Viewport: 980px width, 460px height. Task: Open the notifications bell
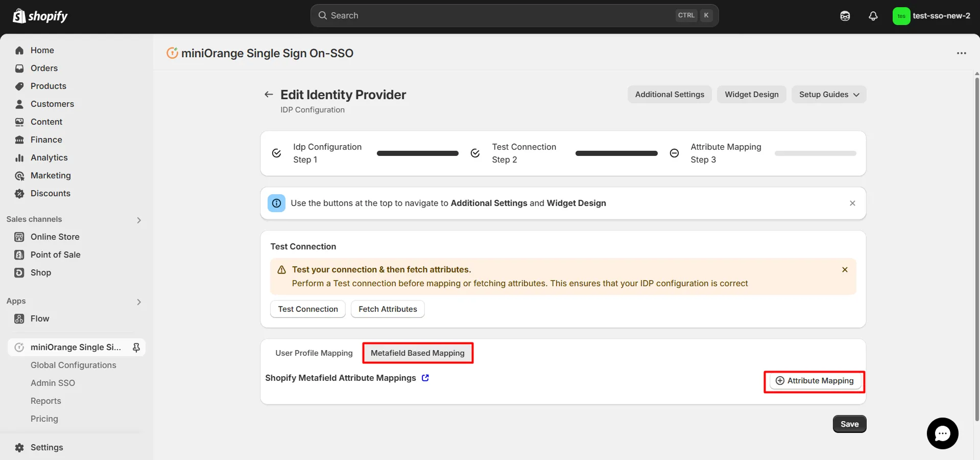[x=873, y=16]
